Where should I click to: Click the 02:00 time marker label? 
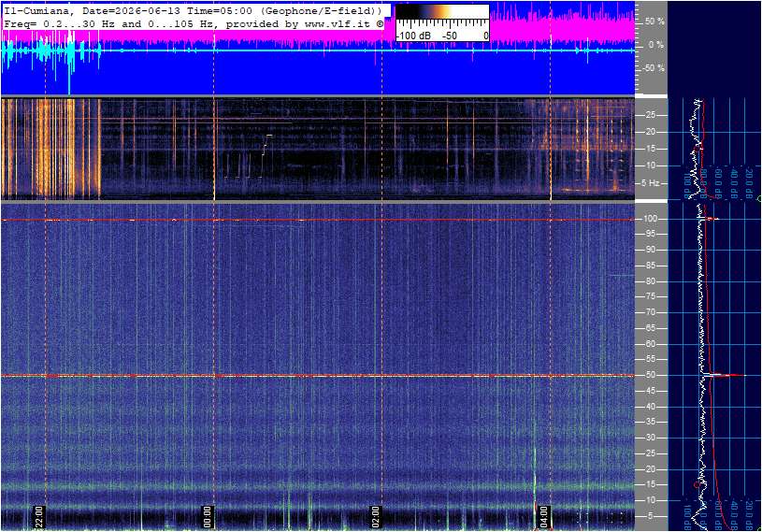coord(376,517)
